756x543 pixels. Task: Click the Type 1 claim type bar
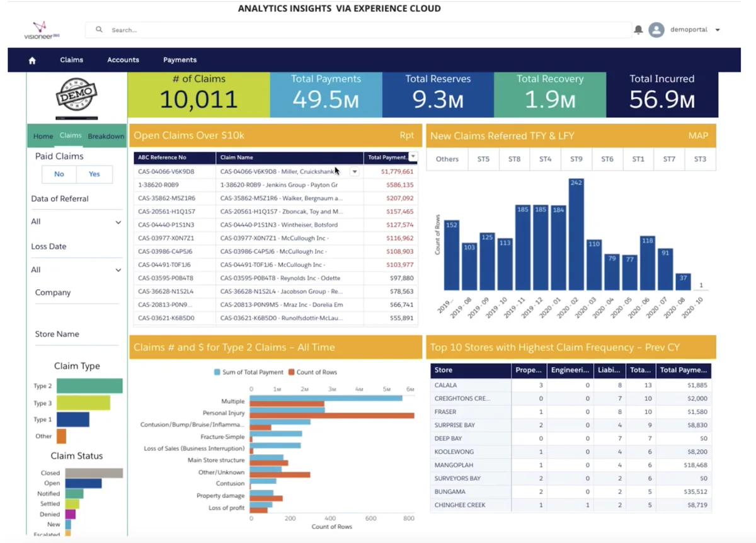73,420
